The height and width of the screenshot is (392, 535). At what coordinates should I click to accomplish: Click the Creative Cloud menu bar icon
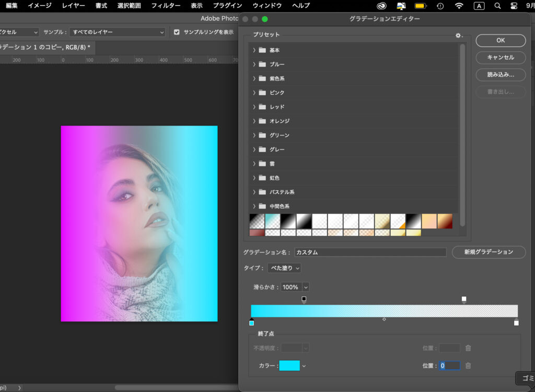(381, 6)
